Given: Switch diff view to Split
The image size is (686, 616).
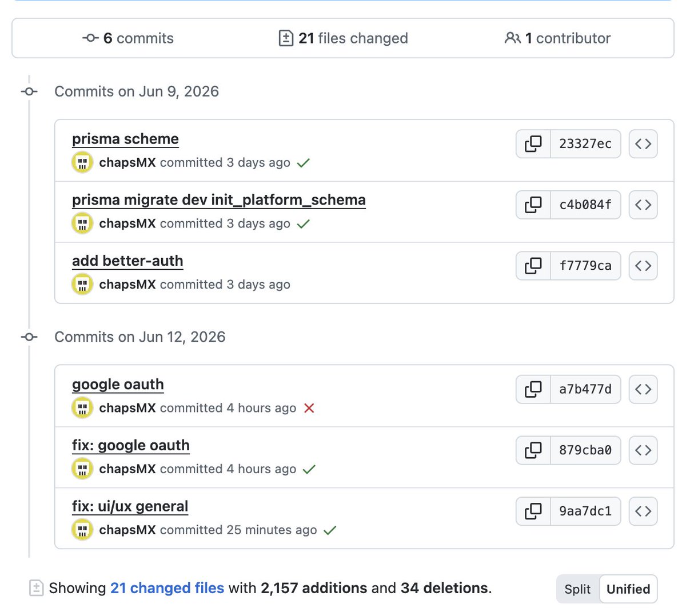Looking at the screenshot, I should pos(577,589).
